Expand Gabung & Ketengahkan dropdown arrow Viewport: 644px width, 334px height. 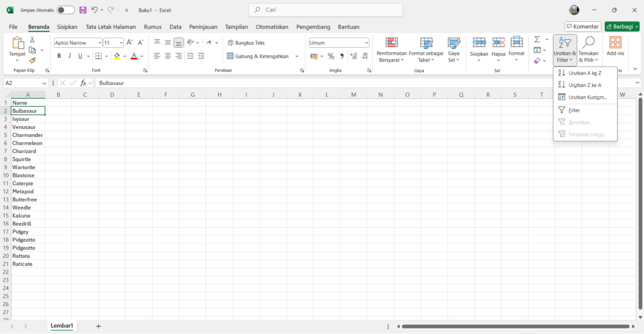click(297, 56)
